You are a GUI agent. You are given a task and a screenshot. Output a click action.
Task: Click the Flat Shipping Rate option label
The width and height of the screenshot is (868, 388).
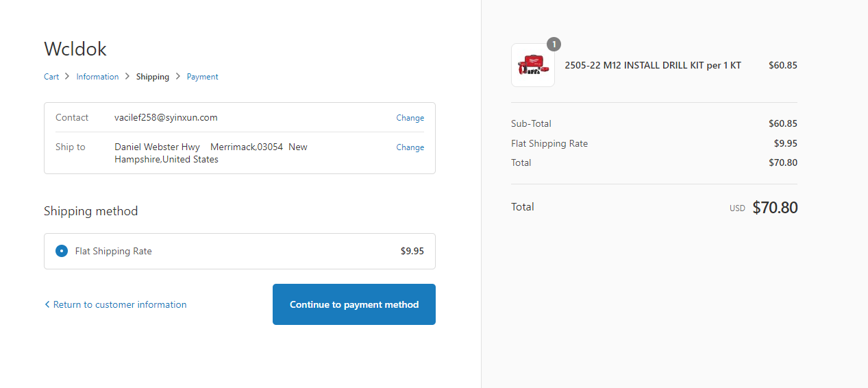point(114,251)
